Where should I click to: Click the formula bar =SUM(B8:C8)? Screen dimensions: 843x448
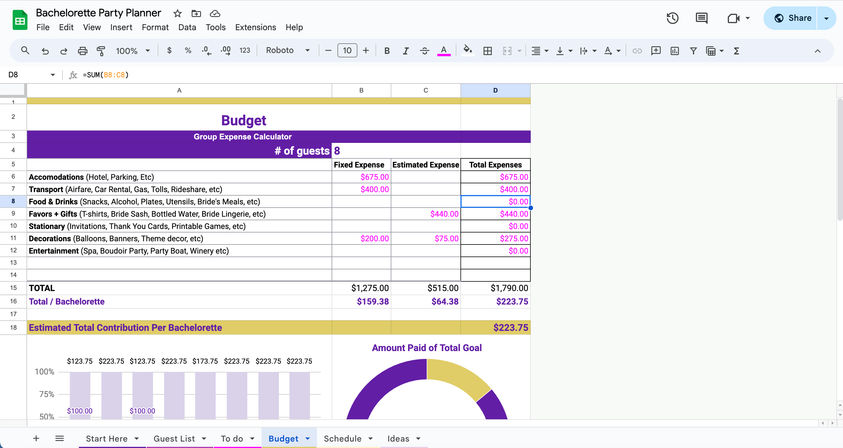pos(106,75)
